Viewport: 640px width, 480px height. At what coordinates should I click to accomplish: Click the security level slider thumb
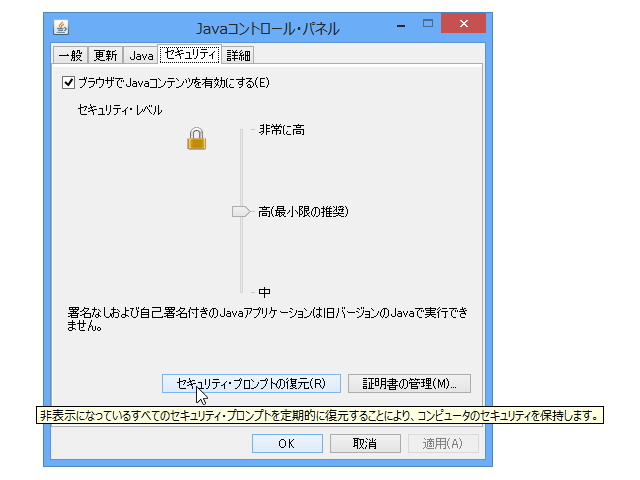[241, 211]
